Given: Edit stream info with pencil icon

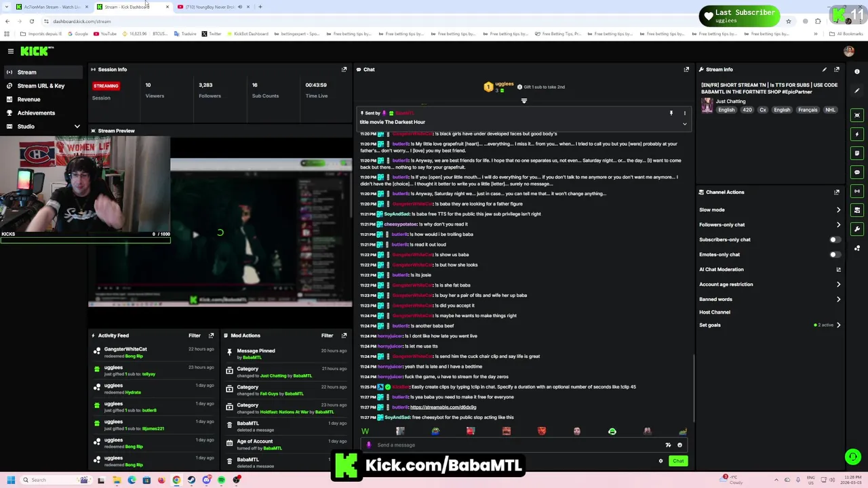Looking at the screenshot, I should (825, 69).
